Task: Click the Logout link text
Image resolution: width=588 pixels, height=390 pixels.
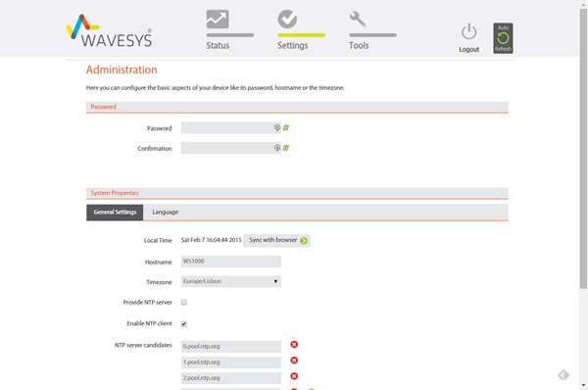Action: (469, 50)
